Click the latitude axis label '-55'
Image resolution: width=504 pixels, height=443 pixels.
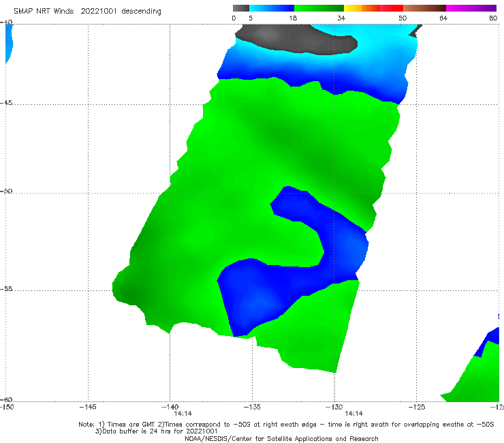click(x=6, y=288)
